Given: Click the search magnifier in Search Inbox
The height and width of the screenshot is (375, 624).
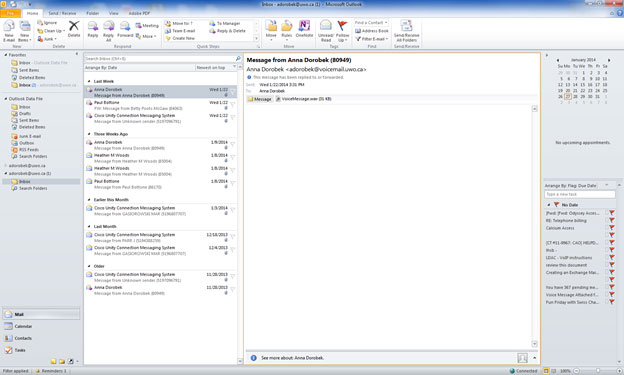Looking at the screenshot, I should click(x=238, y=59).
